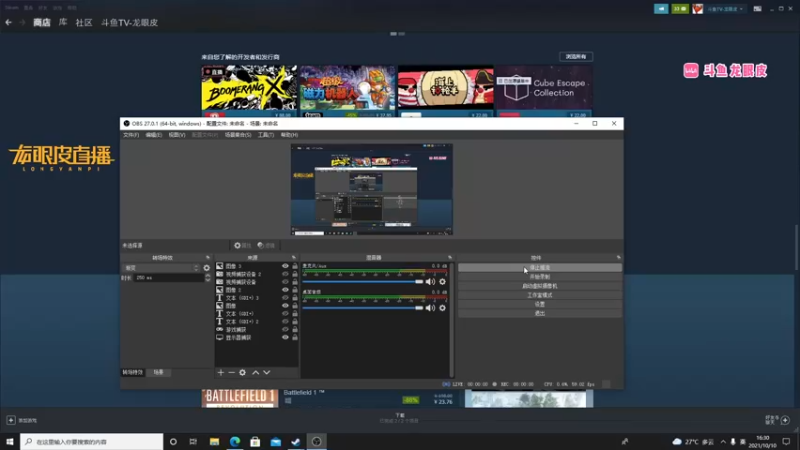The image size is (800, 450).
Task: Open File Explorer from taskbar
Action: click(214, 441)
